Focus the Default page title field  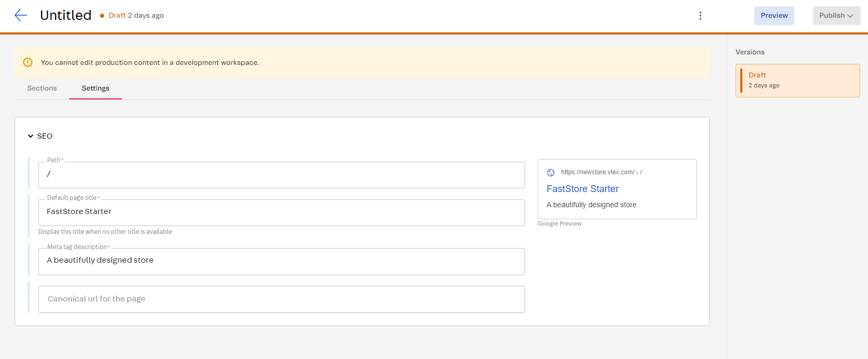click(x=282, y=212)
